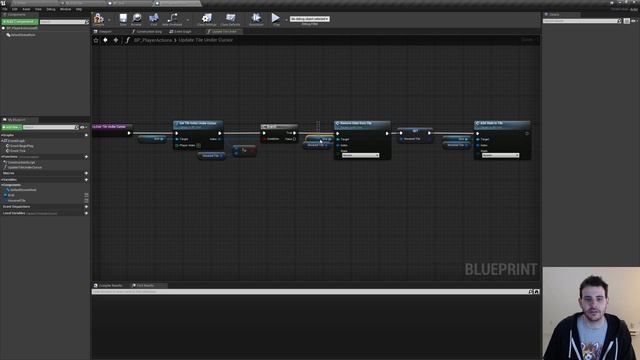
Task: Open the debug object filter dropdown
Action: coord(309,19)
